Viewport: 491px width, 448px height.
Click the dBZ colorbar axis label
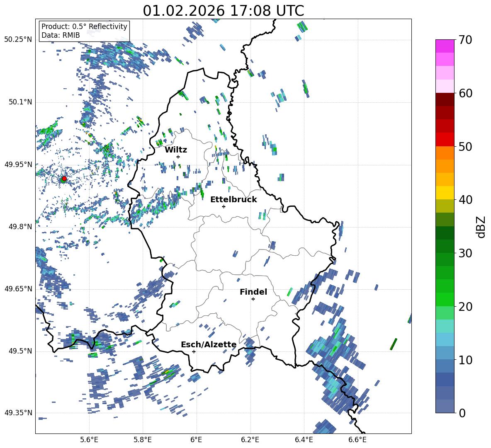coord(481,226)
